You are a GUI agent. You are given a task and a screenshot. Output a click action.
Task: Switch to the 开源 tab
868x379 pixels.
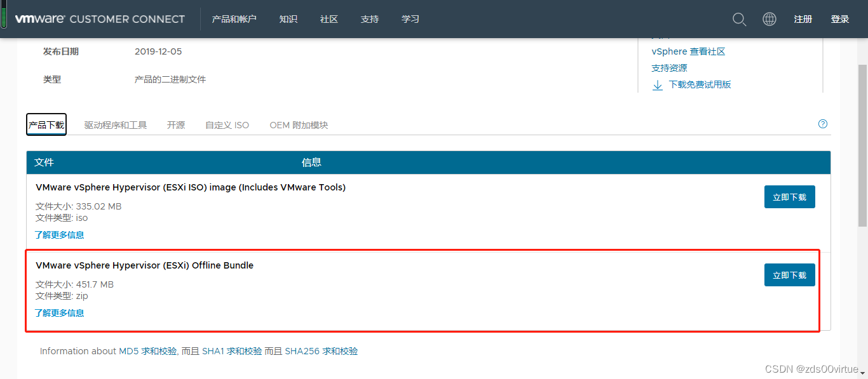tap(176, 125)
